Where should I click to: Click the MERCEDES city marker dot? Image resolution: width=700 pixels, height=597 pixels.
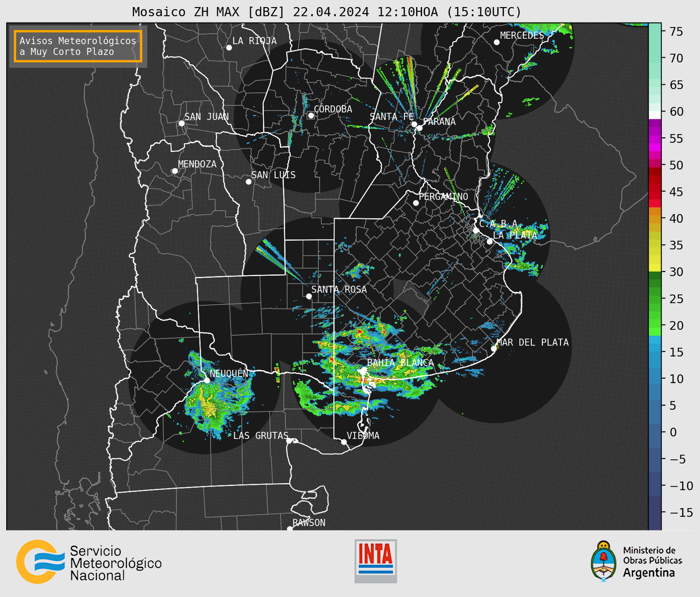click(x=497, y=42)
